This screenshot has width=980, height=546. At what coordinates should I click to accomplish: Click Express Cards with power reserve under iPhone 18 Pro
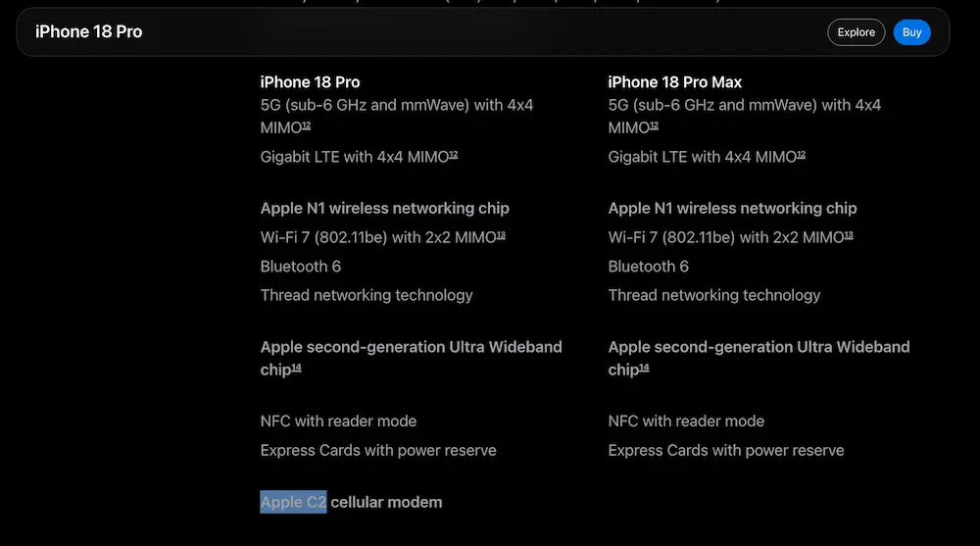378,450
